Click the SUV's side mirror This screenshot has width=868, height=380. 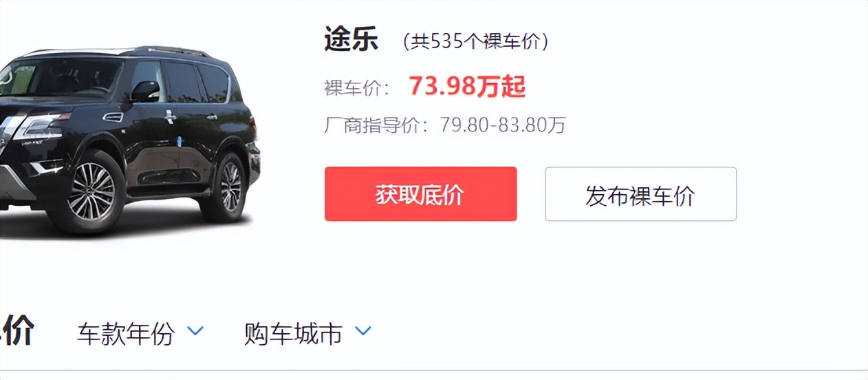145,92
